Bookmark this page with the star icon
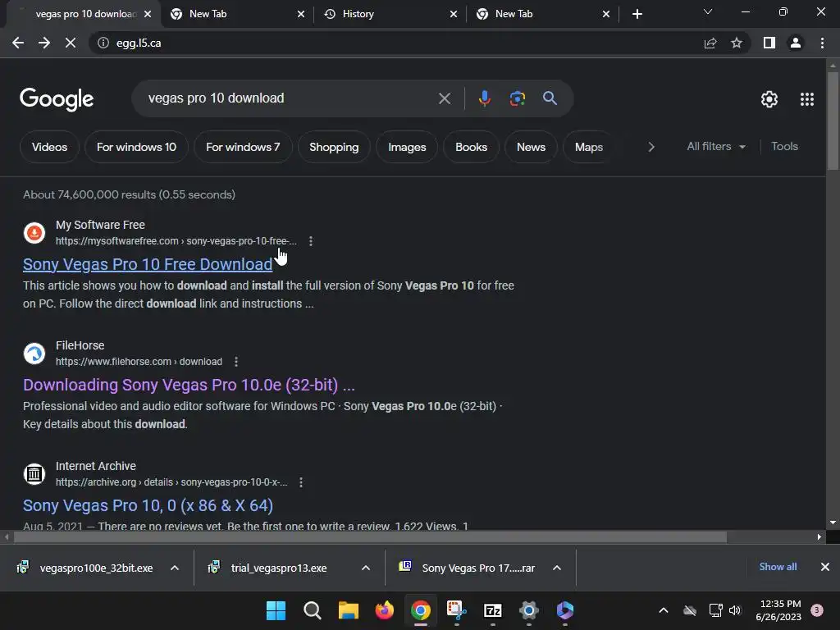840x630 pixels. click(x=737, y=43)
